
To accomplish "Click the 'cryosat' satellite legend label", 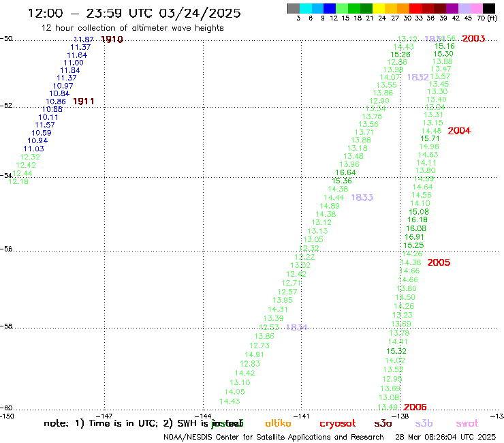I will 338,424.
